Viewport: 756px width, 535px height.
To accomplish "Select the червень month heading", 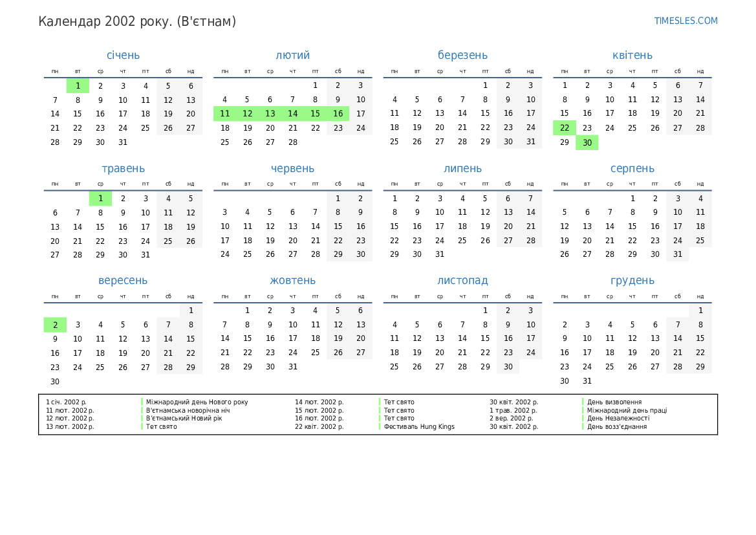I will (x=293, y=168).
